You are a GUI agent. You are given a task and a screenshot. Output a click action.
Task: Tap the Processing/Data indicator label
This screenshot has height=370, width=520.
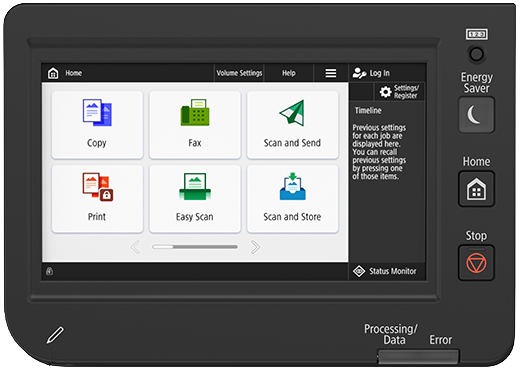[x=391, y=334]
